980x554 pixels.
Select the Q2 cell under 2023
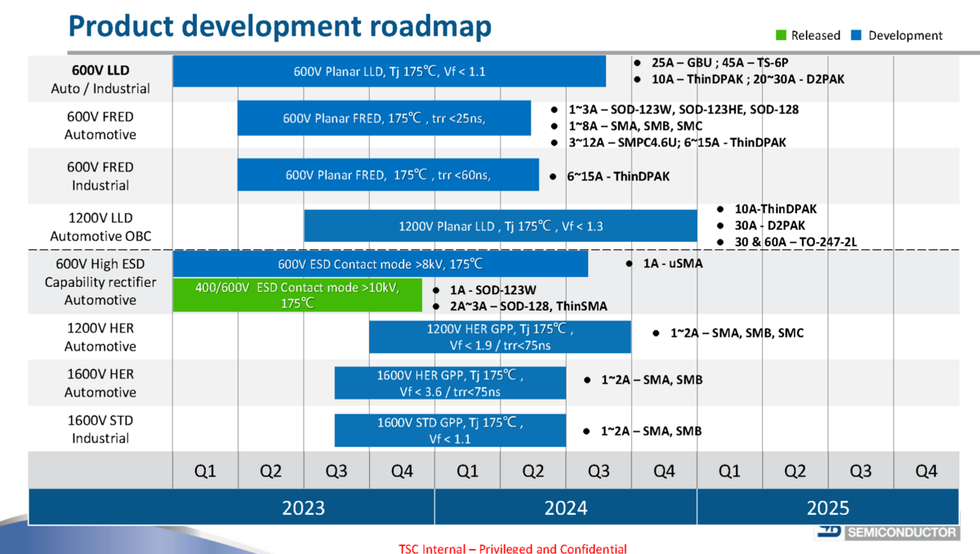[270, 471]
